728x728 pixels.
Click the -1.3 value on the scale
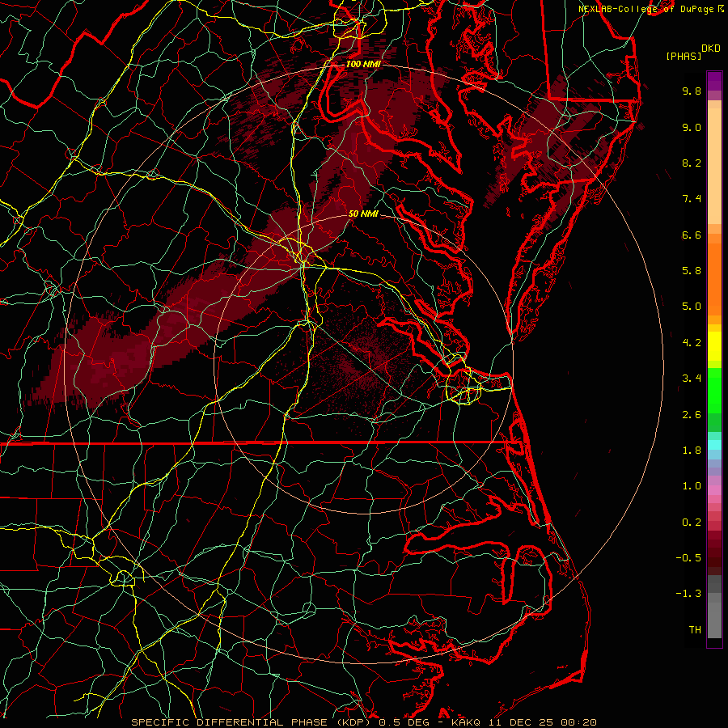click(688, 594)
